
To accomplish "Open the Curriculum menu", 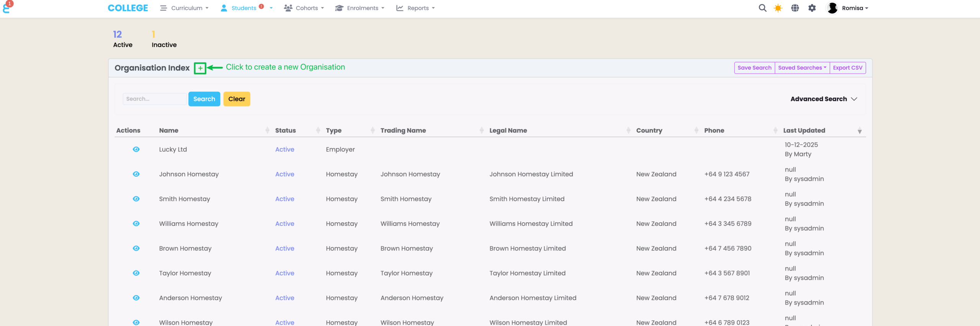I will click(x=185, y=8).
